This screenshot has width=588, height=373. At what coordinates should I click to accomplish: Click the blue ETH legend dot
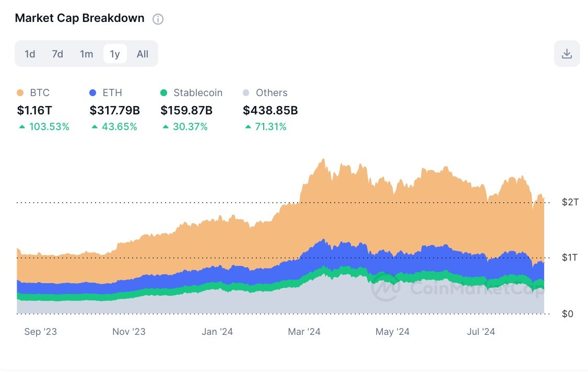click(x=92, y=92)
